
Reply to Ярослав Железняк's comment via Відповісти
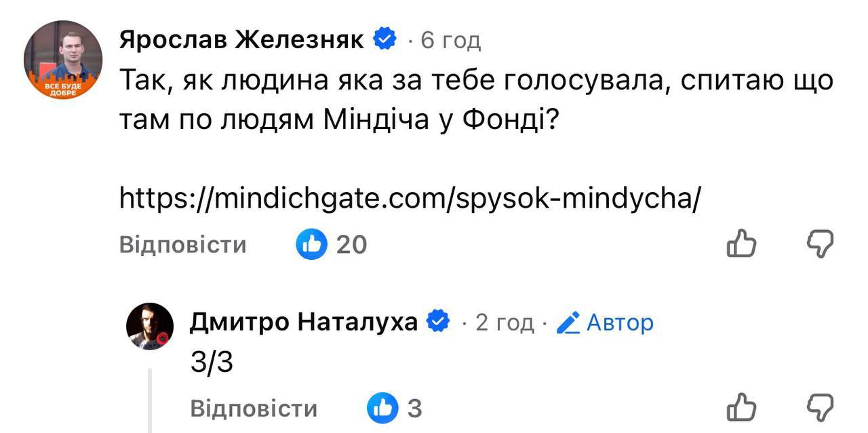[182, 244]
